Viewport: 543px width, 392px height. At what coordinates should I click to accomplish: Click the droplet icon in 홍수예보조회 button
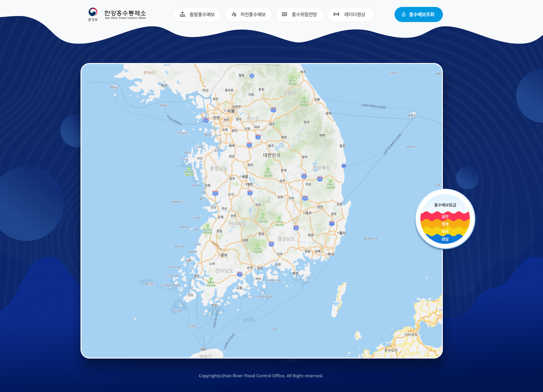(x=404, y=14)
